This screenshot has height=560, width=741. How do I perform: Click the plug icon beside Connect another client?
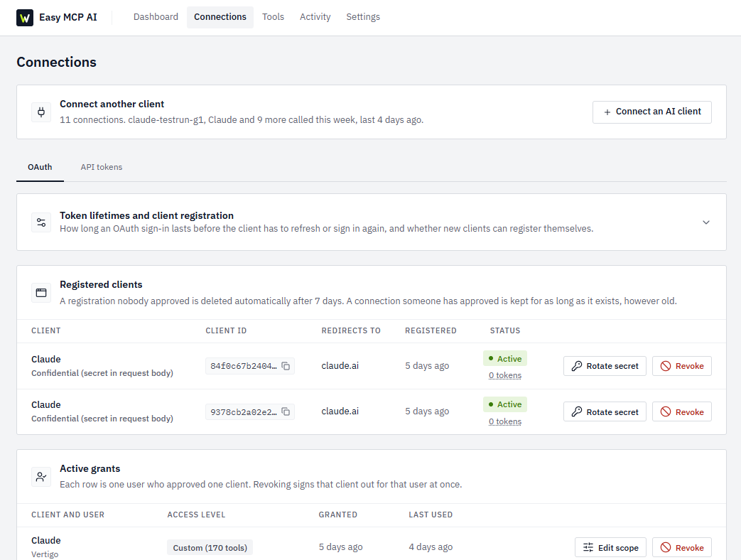[x=41, y=112]
